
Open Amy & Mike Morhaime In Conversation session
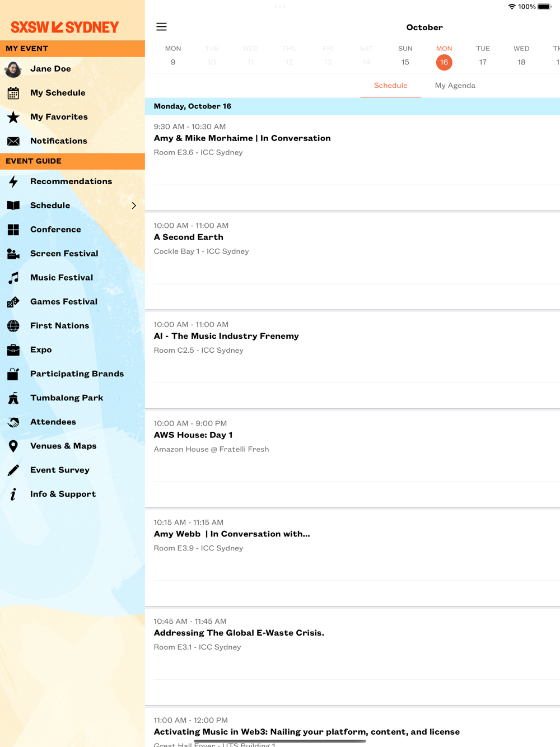point(352,162)
